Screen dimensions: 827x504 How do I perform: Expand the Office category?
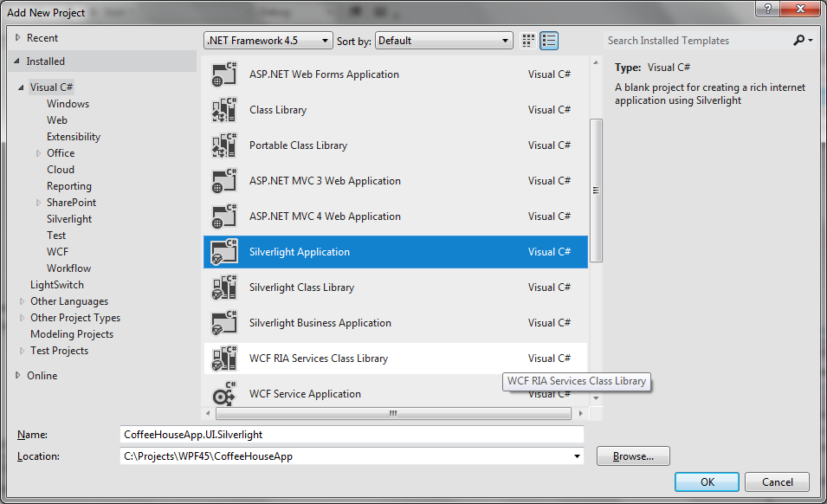(37, 152)
